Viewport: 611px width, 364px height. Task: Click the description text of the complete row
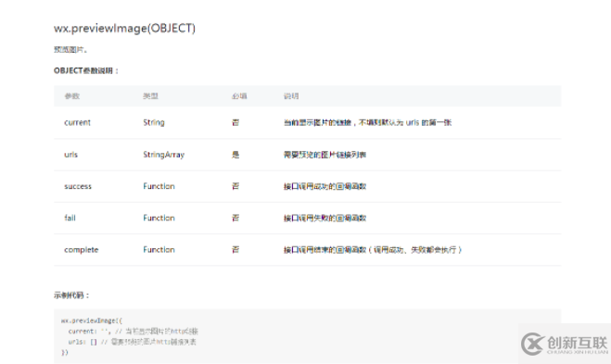tap(373, 249)
